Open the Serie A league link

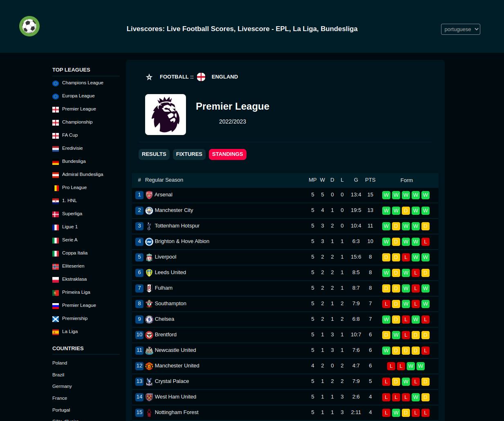pos(70,240)
